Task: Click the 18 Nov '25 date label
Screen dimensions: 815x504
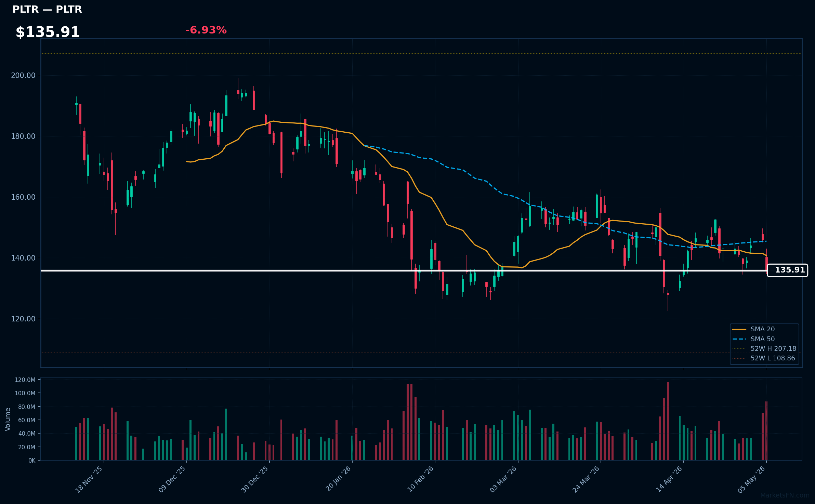Action: 89,479
